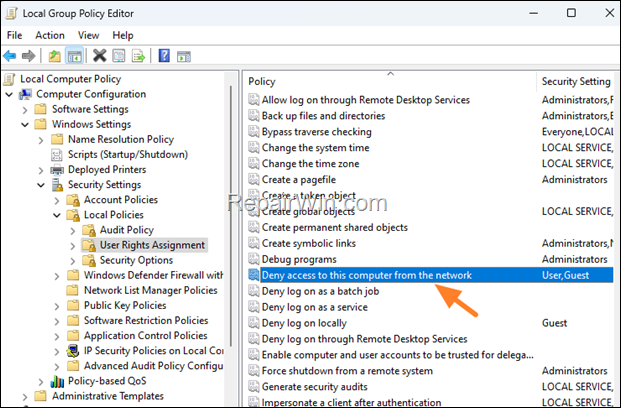Select Create permanent shared objects policy
The width and height of the screenshot is (621, 408).
pos(335,227)
